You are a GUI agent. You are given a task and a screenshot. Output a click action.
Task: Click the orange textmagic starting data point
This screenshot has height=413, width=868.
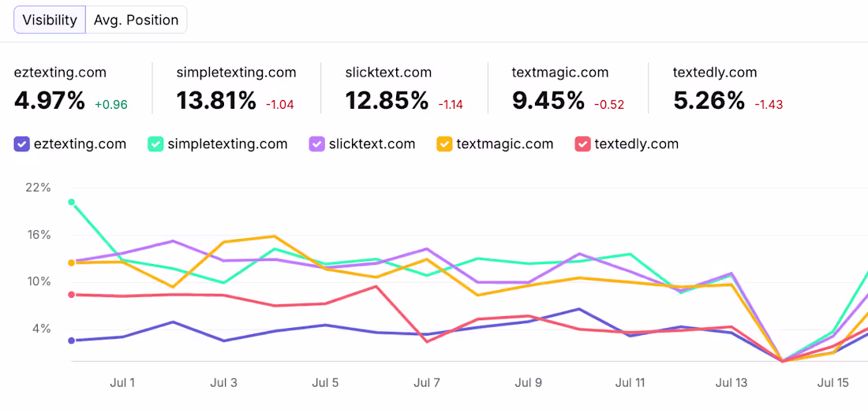(x=71, y=262)
